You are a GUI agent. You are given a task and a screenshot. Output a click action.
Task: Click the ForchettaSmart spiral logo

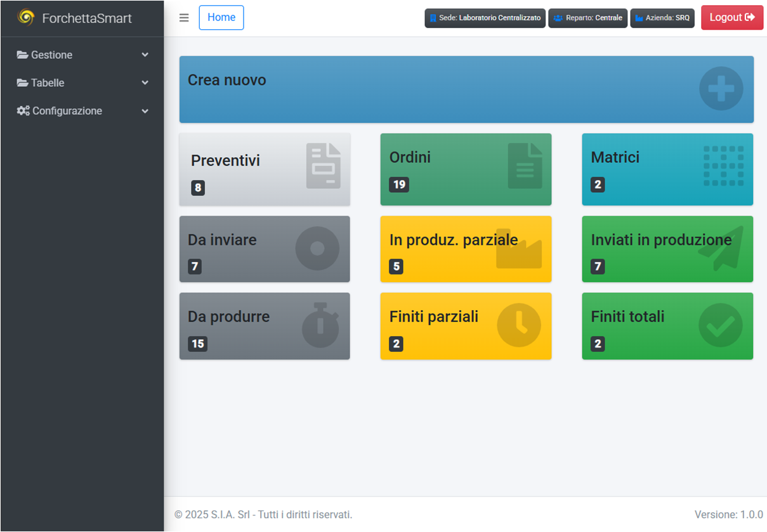(x=26, y=17)
